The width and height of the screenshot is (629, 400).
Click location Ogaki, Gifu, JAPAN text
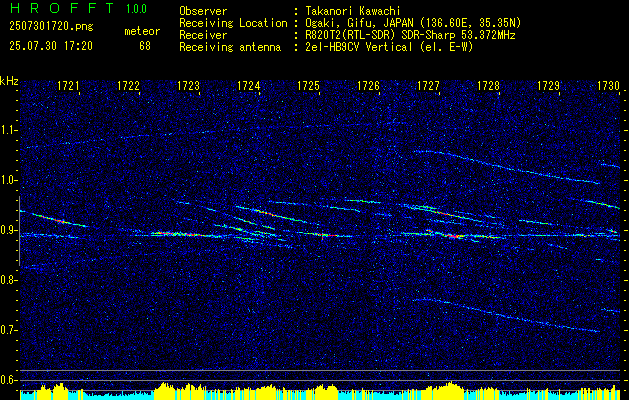pyautogui.click(x=413, y=23)
